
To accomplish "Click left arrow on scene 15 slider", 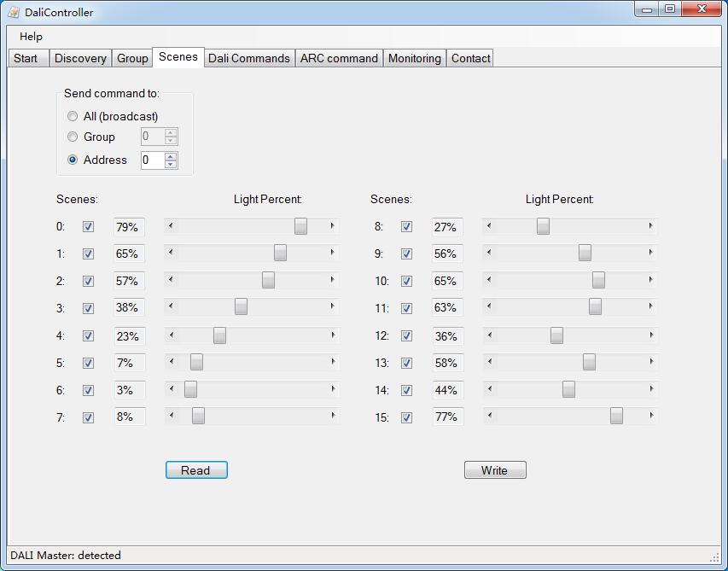I will pyautogui.click(x=489, y=417).
